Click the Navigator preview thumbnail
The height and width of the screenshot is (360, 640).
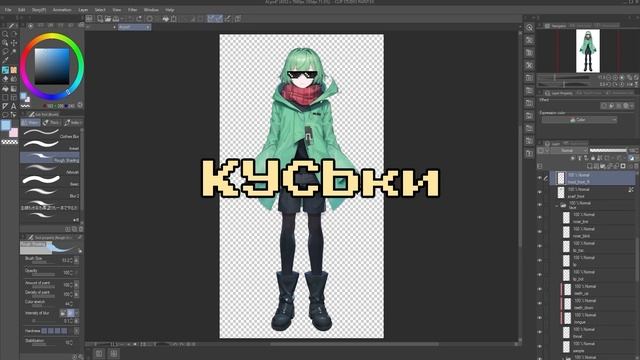pyautogui.click(x=588, y=51)
